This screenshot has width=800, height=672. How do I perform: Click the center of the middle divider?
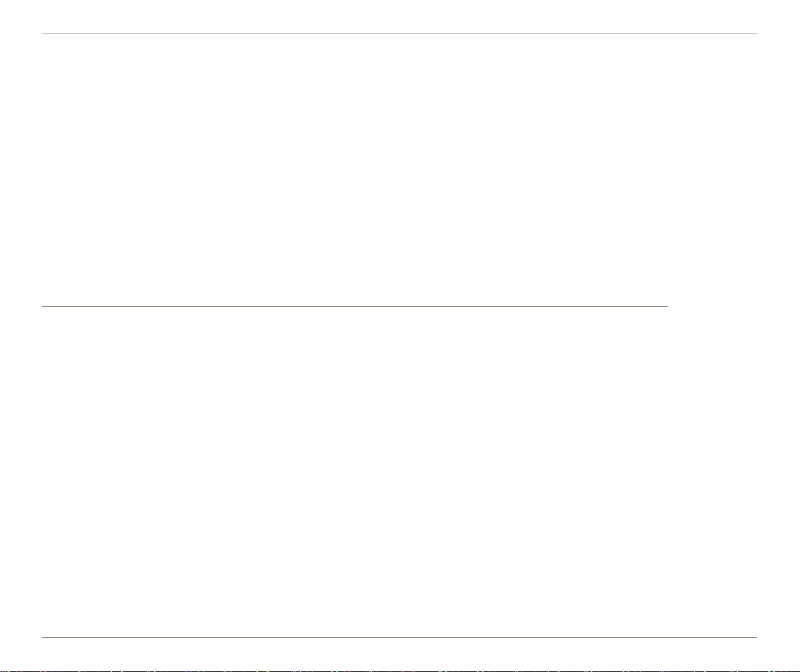pyautogui.click(x=354, y=306)
